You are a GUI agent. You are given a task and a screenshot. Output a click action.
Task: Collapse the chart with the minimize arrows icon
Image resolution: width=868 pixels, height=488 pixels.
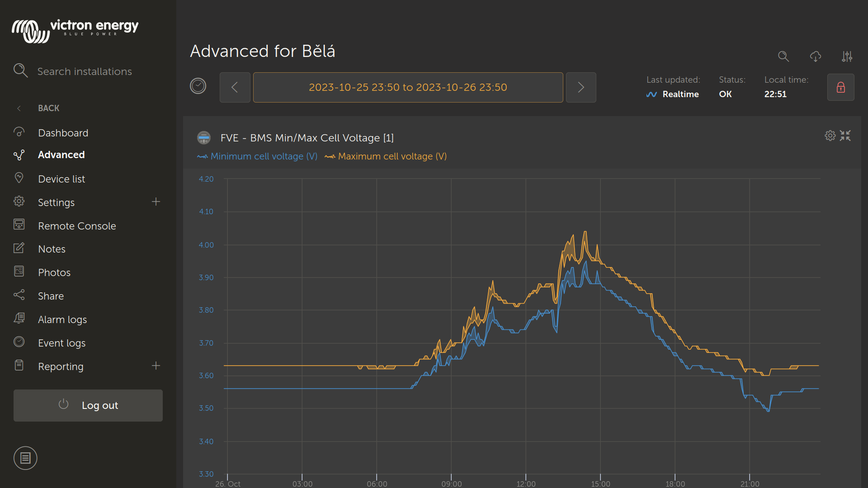point(845,136)
